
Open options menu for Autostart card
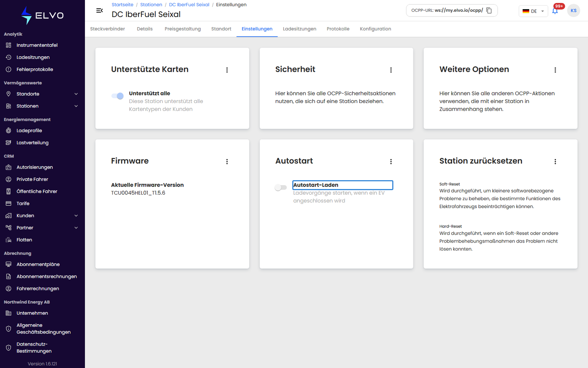pyautogui.click(x=391, y=162)
